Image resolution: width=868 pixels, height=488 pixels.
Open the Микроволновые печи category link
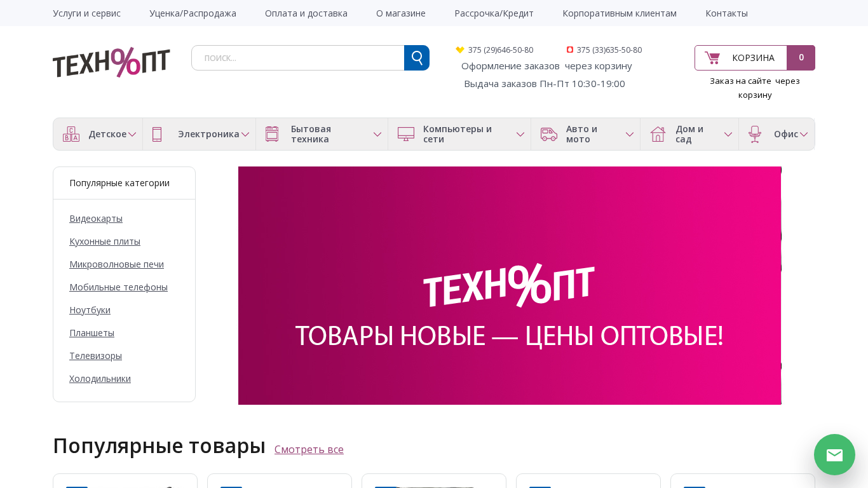[116, 264]
